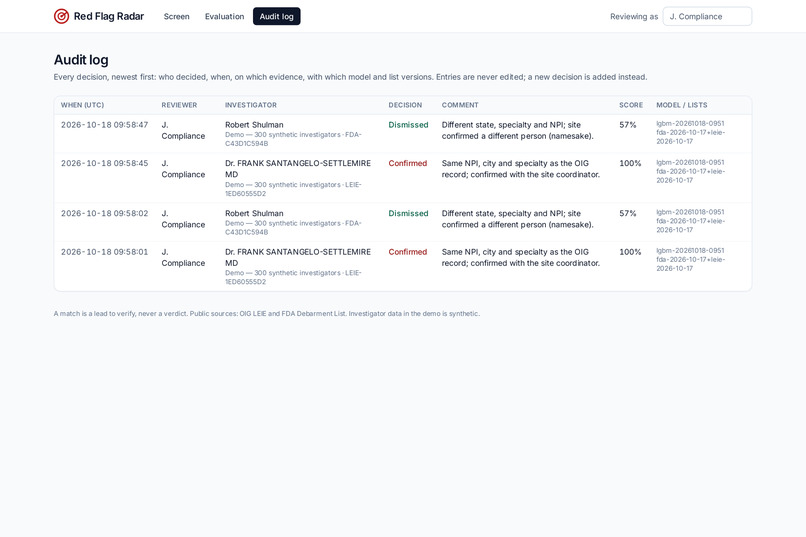Select timestamp 2026-10-18 09:58:47
This screenshot has width=806, height=537.
pos(104,125)
